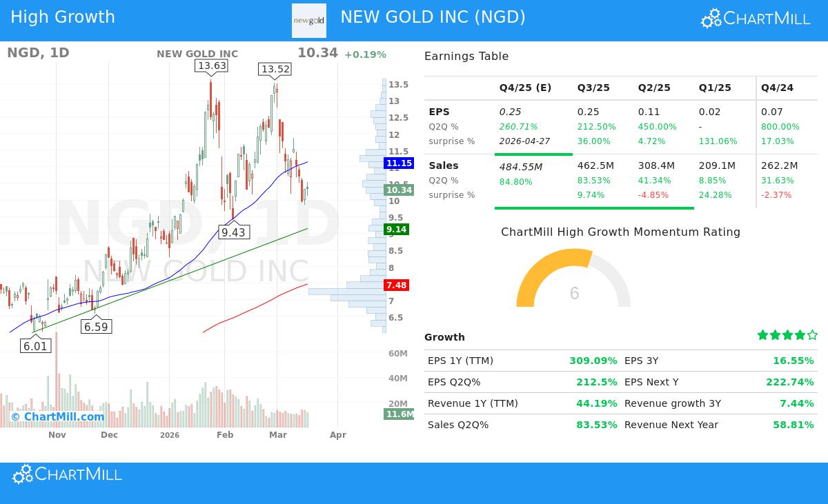Image resolution: width=828 pixels, height=504 pixels.
Task: Click the 11.6M volume label
Action: tap(398, 414)
